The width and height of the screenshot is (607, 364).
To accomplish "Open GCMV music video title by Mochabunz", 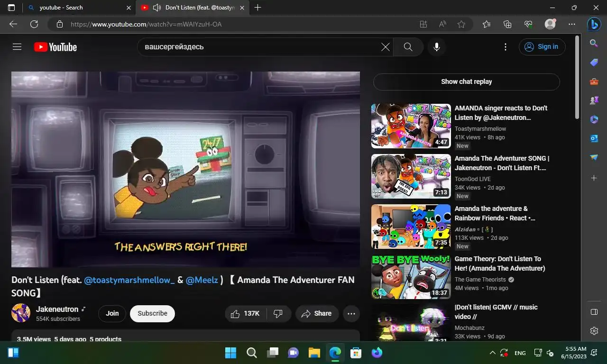I will [x=496, y=312].
